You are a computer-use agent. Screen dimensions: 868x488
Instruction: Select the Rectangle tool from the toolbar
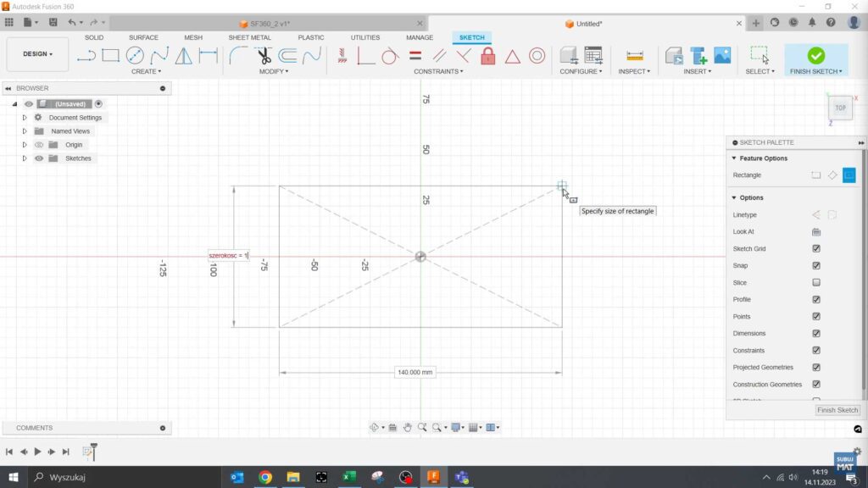[109, 54]
